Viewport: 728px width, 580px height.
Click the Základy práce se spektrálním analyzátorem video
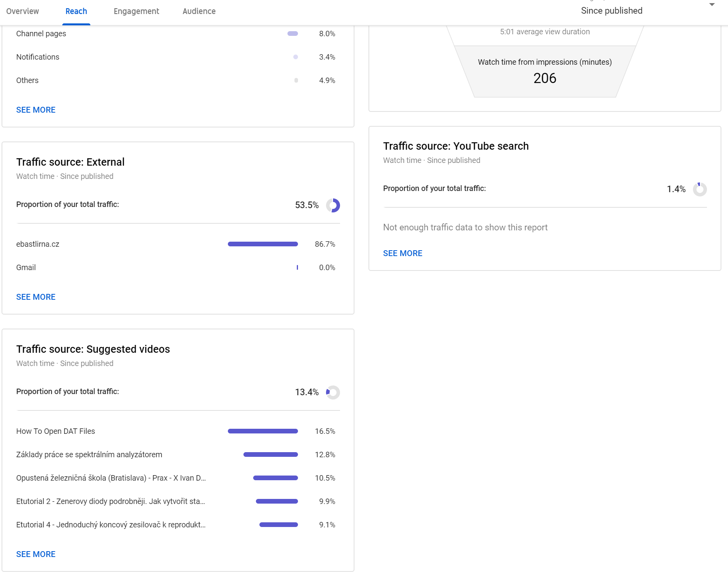(x=89, y=454)
